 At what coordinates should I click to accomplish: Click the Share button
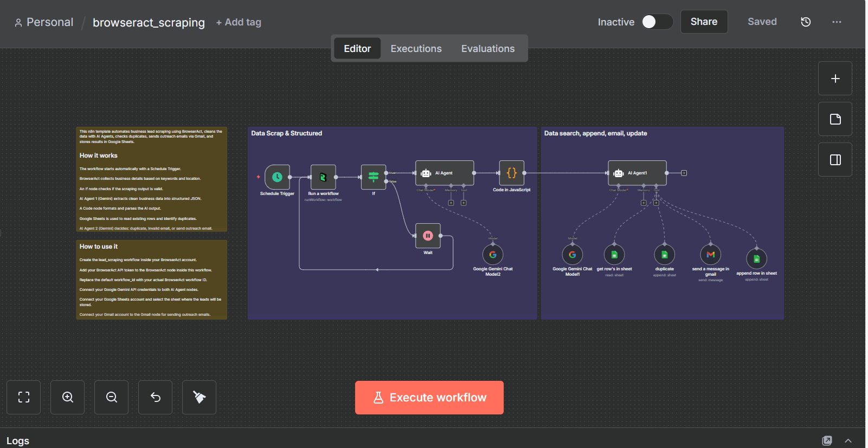(x=704, y=22)
